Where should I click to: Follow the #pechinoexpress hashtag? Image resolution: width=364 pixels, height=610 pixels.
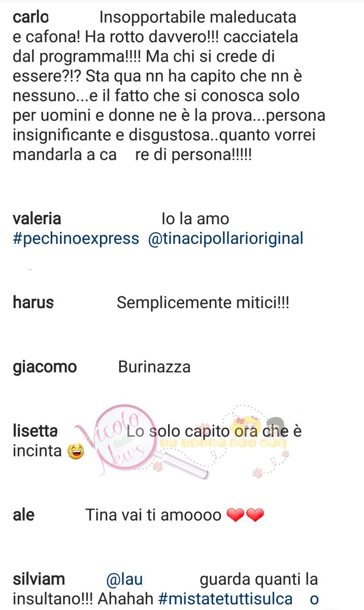[76, 238]
